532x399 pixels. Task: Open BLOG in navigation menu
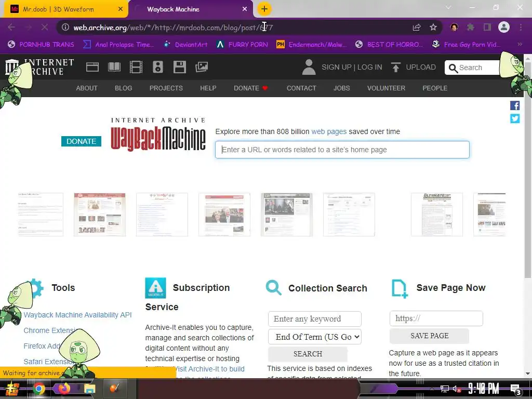coord(124,88)
